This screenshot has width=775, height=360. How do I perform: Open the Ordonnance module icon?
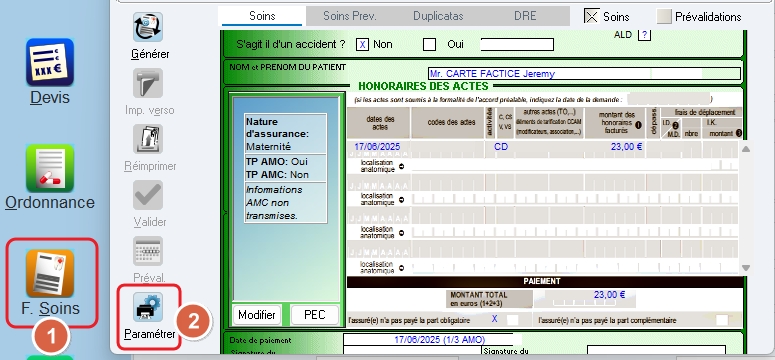50,168
